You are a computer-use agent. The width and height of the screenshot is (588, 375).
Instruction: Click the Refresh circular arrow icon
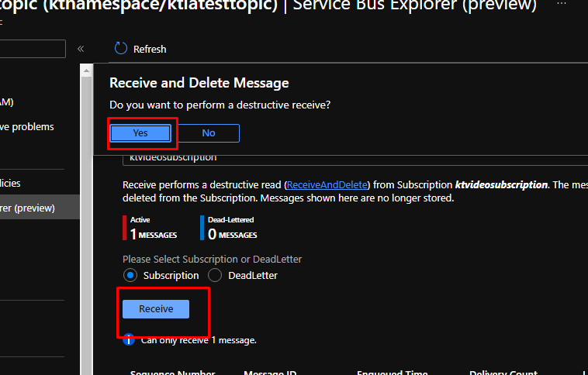120,49
